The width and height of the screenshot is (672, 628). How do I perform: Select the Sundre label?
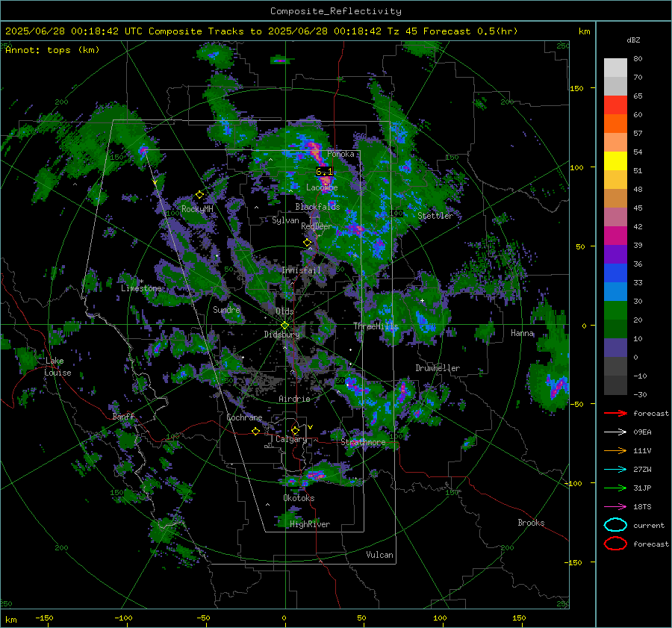(226, 309)
